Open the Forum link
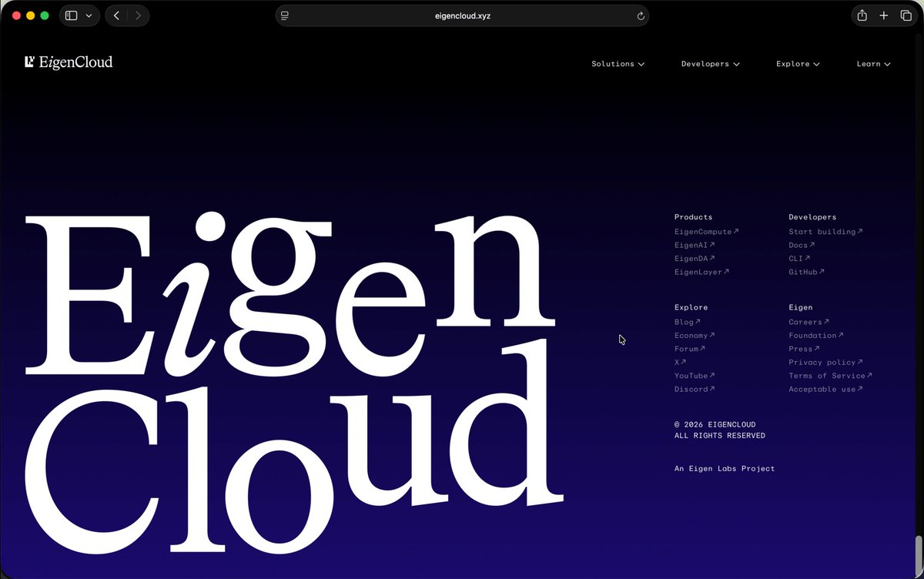The width and height of the screenshot is (924, 579). [x=690, y=349]
